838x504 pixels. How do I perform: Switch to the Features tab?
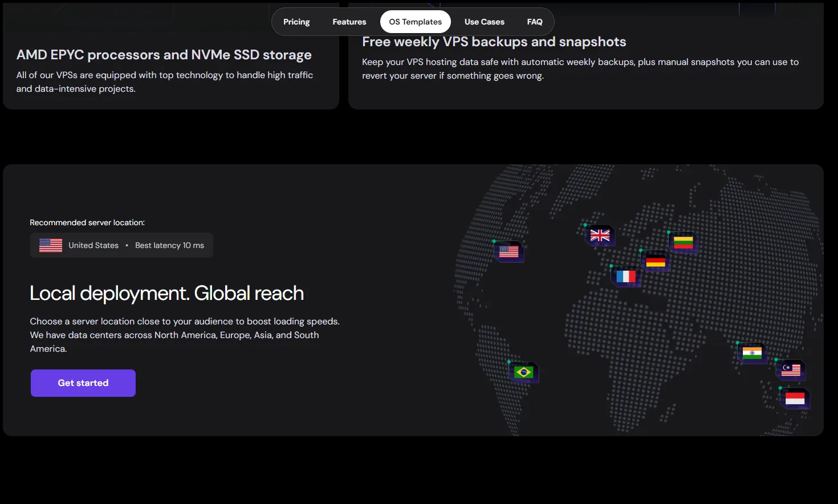pos(349,22)
